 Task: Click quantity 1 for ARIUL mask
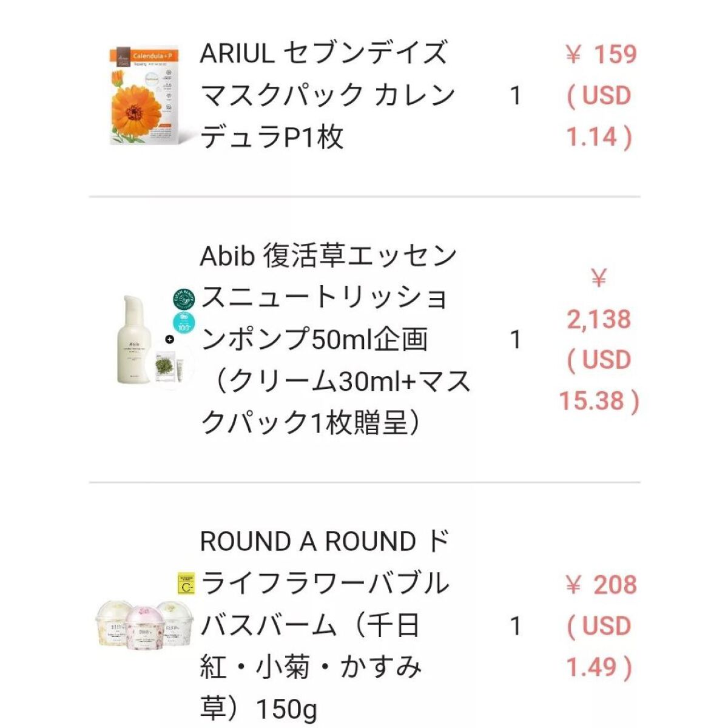pyautogui.click(x=516, y=95)
